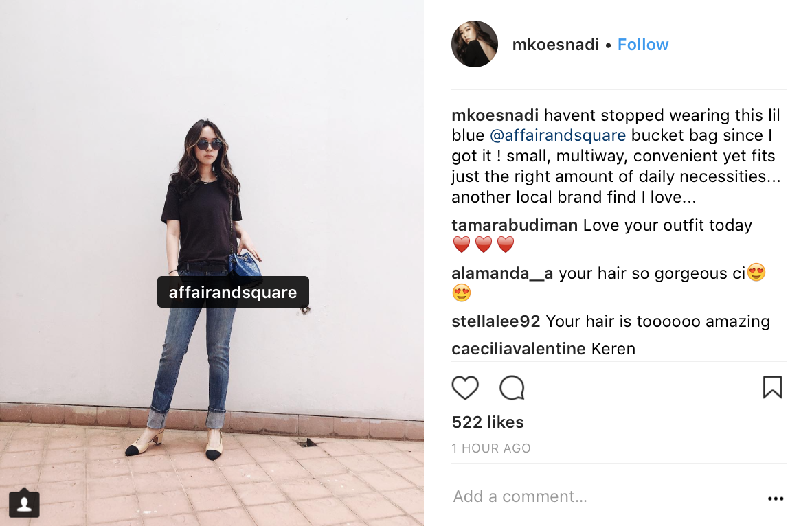
Task: View the list of 522 likes
Action: (x=488, y=422)
